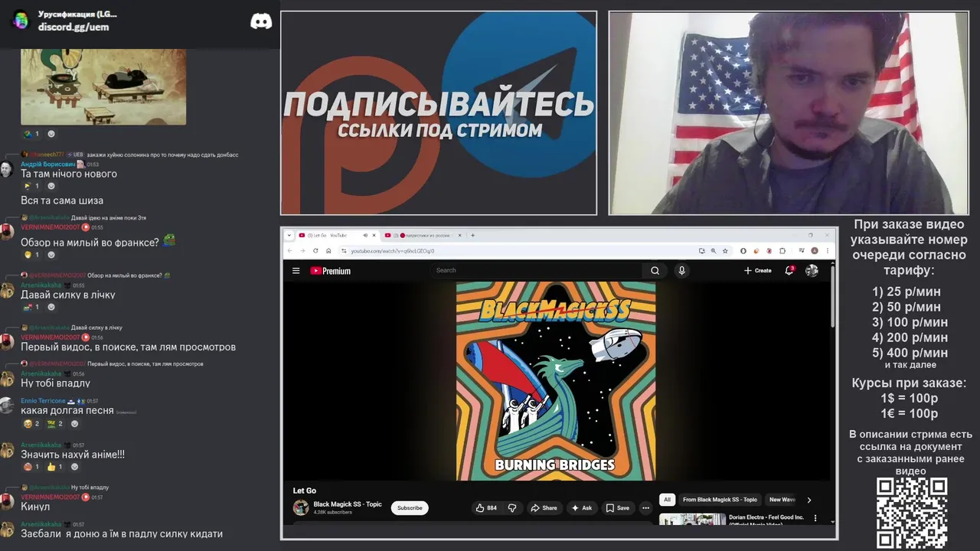Start voice search with microphone icon
This screenshot has height=551, width=980.
(681, 270)
